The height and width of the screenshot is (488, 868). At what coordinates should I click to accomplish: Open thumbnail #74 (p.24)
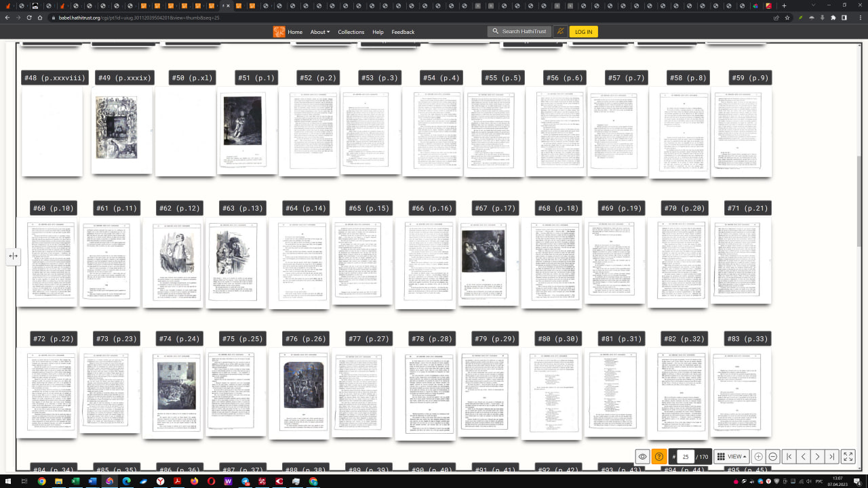[175, 392]
